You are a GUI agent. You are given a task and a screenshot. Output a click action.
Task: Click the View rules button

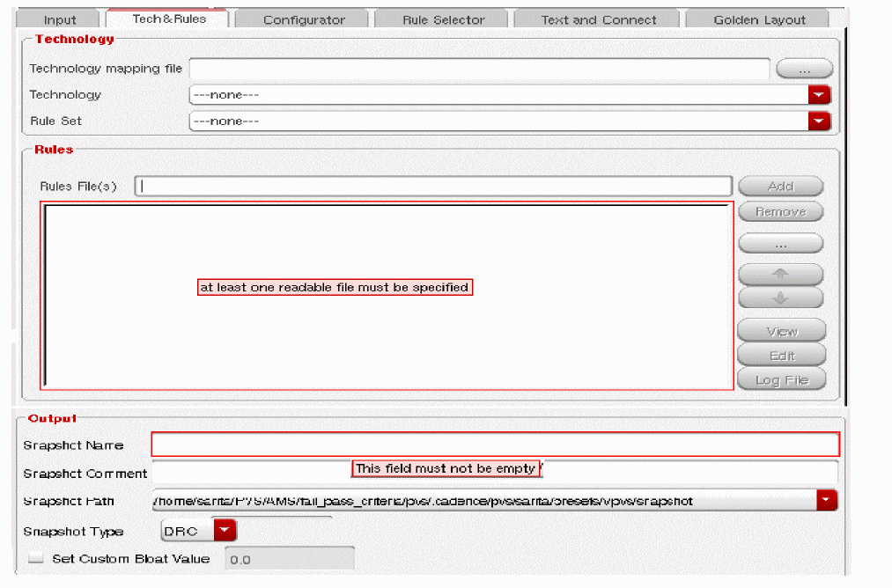781,331
